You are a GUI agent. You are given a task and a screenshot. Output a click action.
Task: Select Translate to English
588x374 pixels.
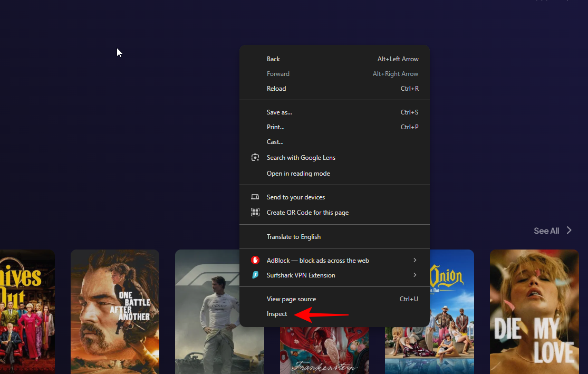tap(293, 237)
